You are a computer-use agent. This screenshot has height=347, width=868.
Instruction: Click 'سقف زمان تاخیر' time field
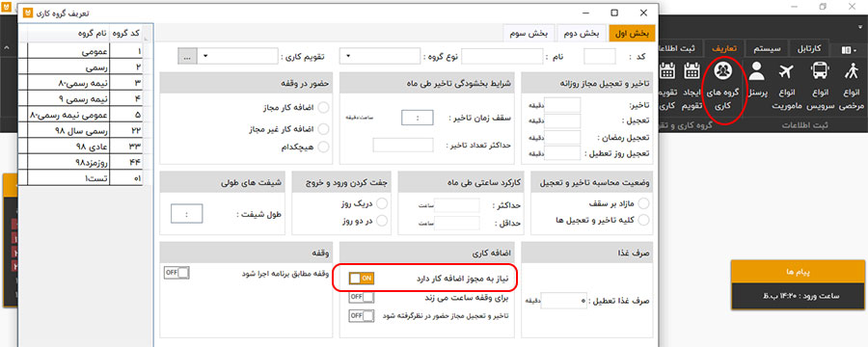pyautogui.click(x=417, y=118)
